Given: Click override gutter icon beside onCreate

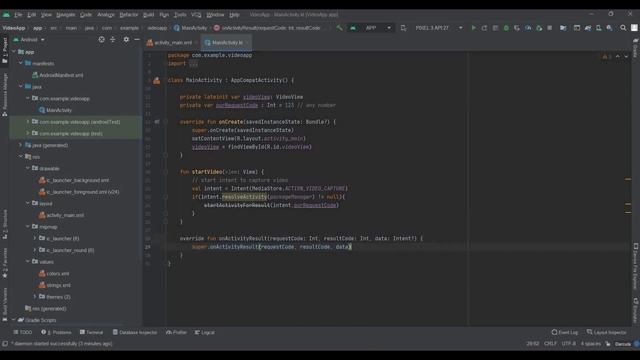Looking at the screenshot, I should pyautogui.click(x=157, y=122).
